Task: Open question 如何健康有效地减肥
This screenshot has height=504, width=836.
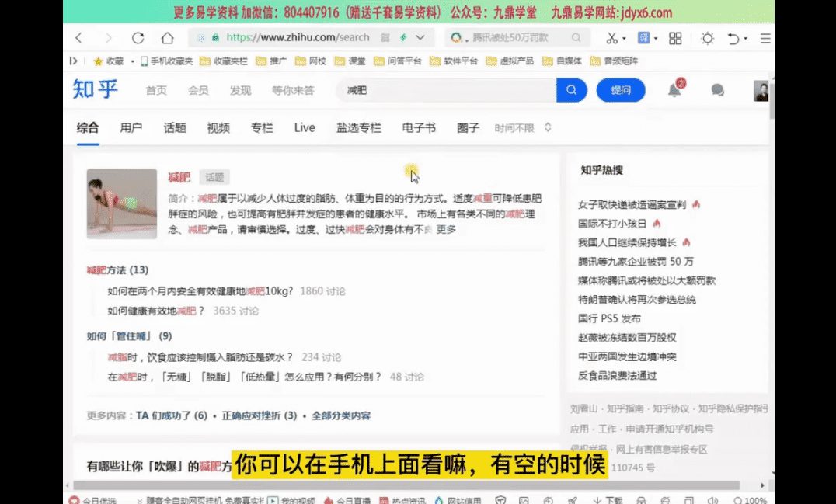Action: tap(156, 311)
